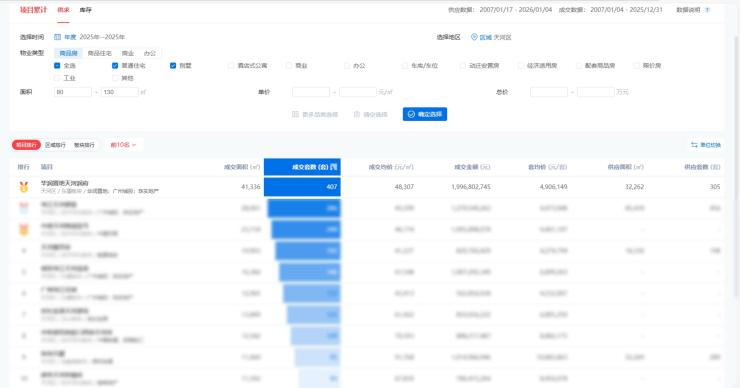This screenshot has width=740, height=388.
Task: Click the sort icon in 成交套数 column header
Action: tap(334, 167)
